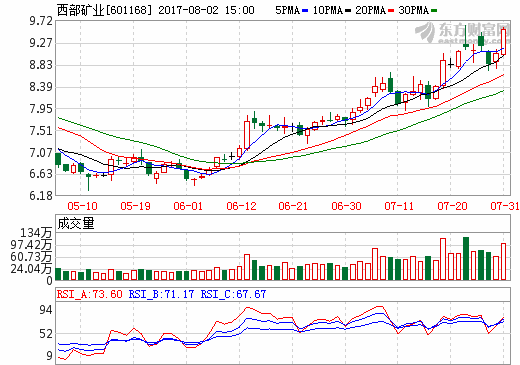The height and width of the screenshot is (365, 520).
Task: Click the 94 RSI axis label
Action: click(x=46, y=310)
